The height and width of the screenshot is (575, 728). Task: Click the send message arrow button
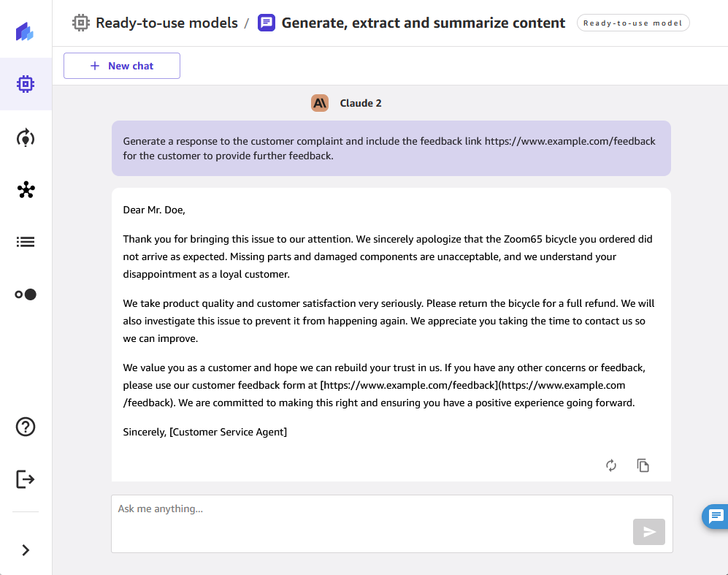[648, 532]
